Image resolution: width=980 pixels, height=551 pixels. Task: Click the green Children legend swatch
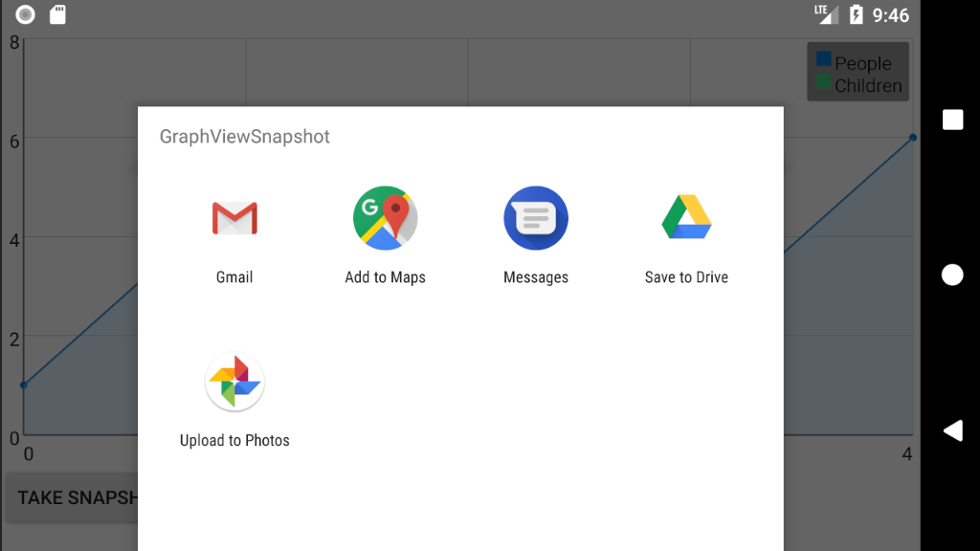coord(824,81)
